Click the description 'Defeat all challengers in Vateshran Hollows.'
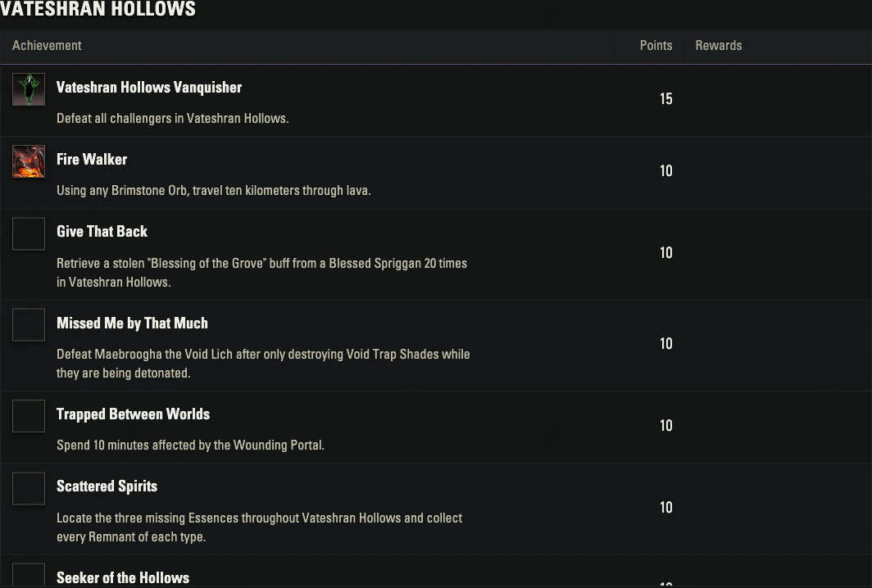This screenshot has width=872, height=588. pyautogui.click(x=172, y=119)
